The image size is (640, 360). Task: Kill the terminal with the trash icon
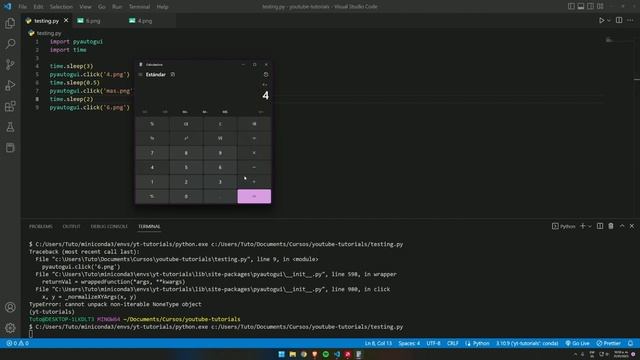coord(611,226)
